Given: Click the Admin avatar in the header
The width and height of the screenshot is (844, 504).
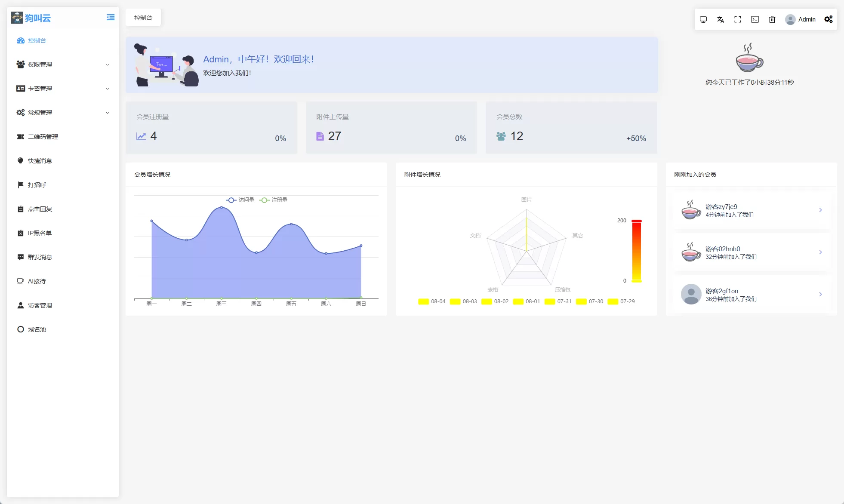Looking at the screenshot, I should tap(790, 19).
